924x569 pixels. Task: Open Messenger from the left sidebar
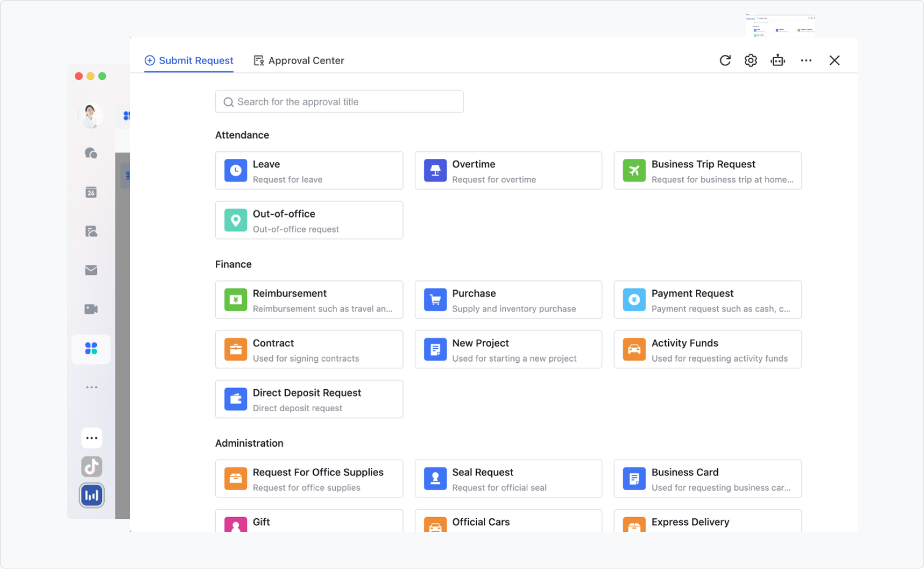point(91,153)
